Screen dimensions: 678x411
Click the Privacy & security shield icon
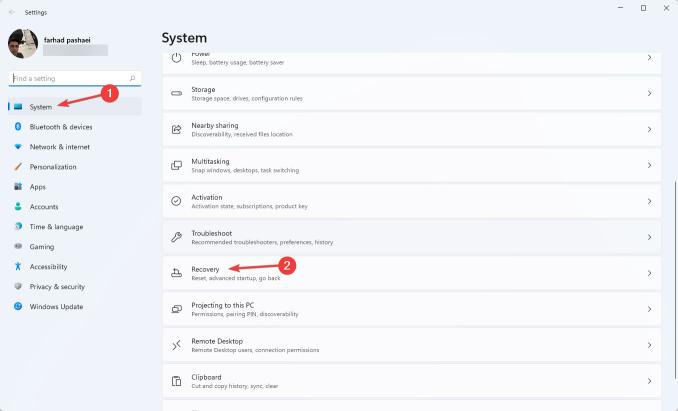click(18, 286)
